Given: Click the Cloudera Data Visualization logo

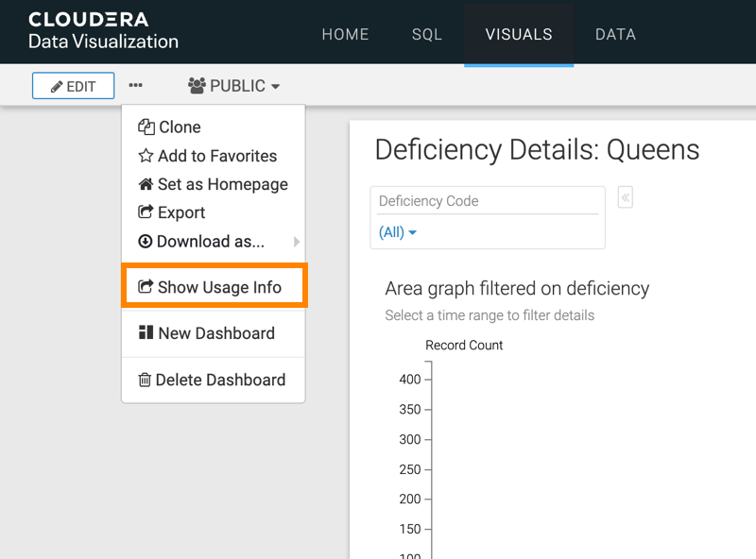Looking at the screenshot, I should point(102,31).
